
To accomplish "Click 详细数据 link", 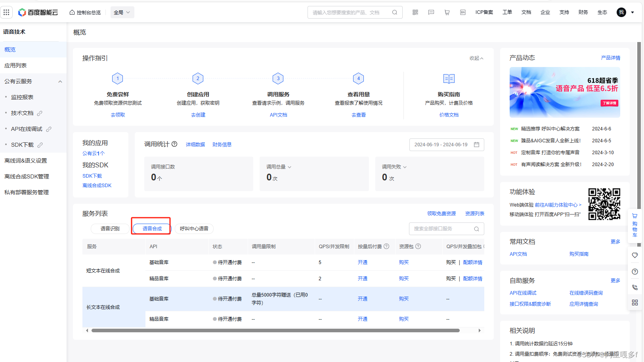I will (x=195, y=145).
